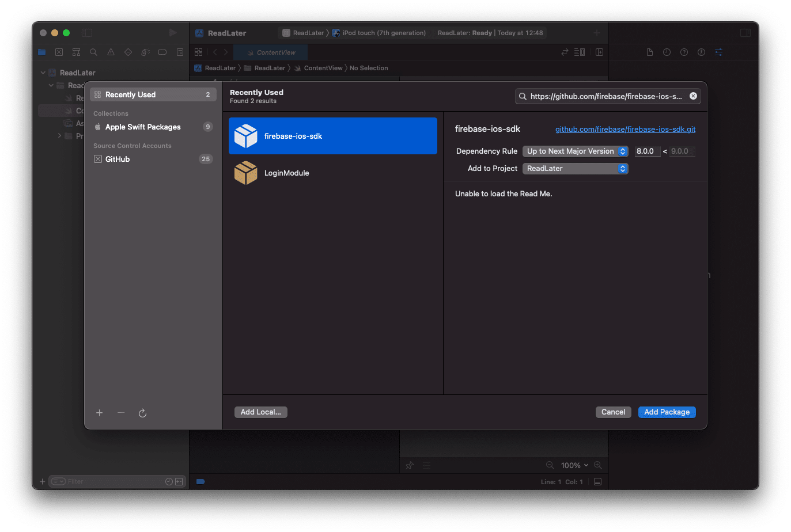The width and height of the screenshot is (791, 532).
Task: Open the Test navigator diamond icon
Action: 128,52
